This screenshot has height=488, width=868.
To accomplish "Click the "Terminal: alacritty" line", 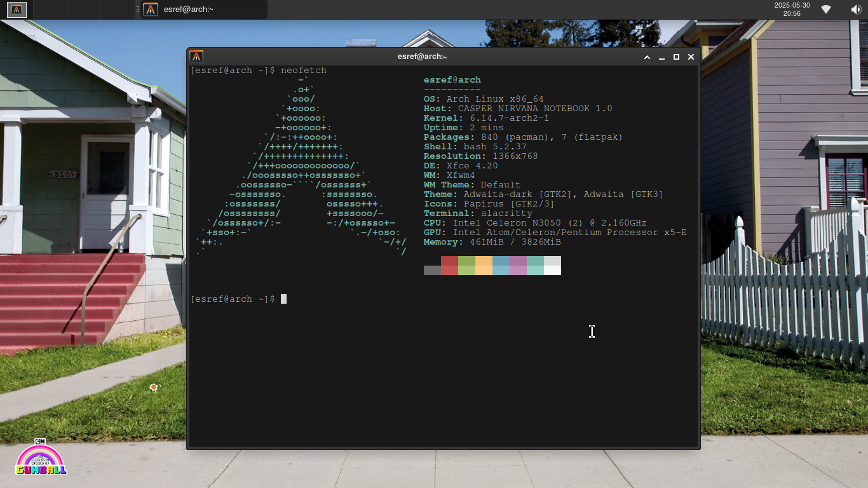I will [478, 213].
